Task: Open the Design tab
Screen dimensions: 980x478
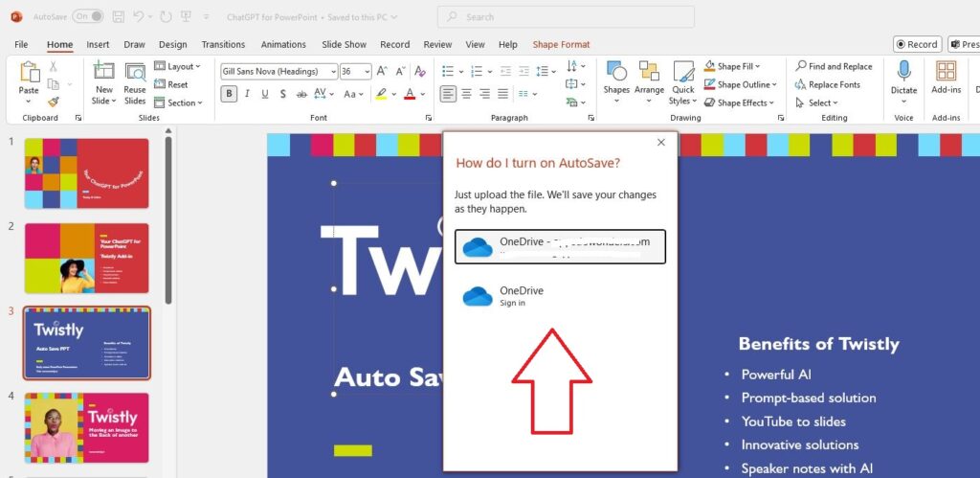Action: [x=172, y=44]
